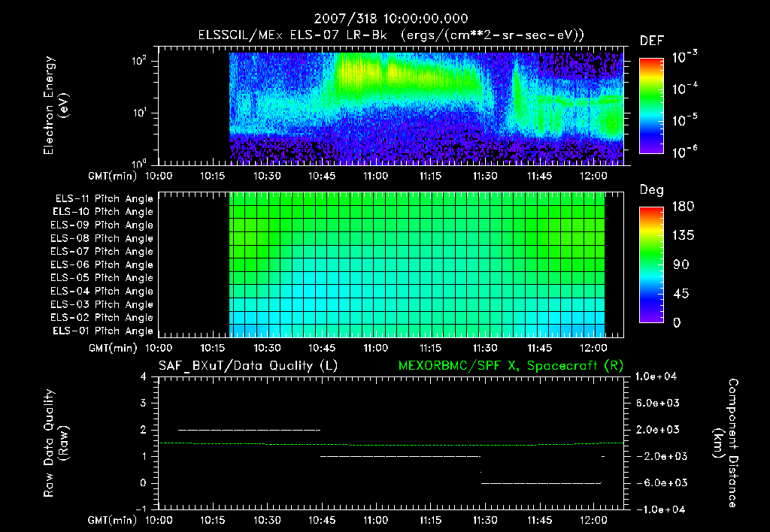Click the Component Distance (km) axis label
Screen dimensions: 770x532
(726, 443)
